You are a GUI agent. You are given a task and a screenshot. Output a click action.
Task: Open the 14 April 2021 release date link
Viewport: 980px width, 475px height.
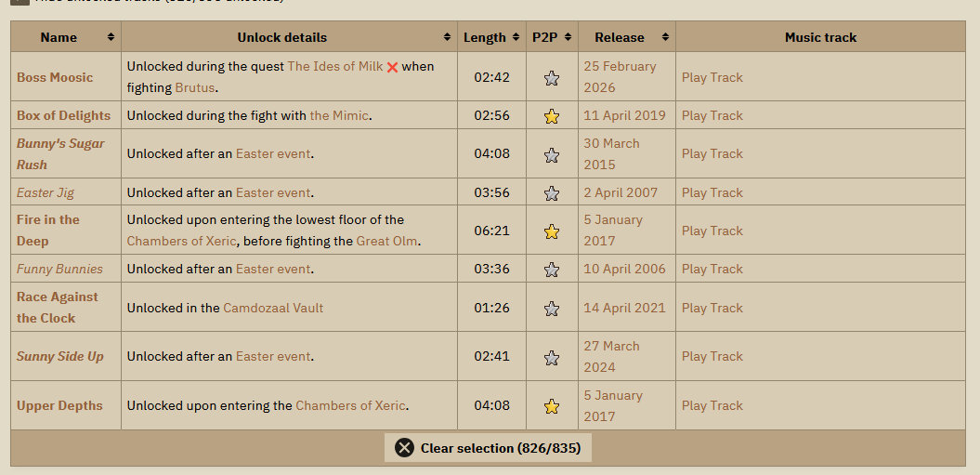pos(624,308)
